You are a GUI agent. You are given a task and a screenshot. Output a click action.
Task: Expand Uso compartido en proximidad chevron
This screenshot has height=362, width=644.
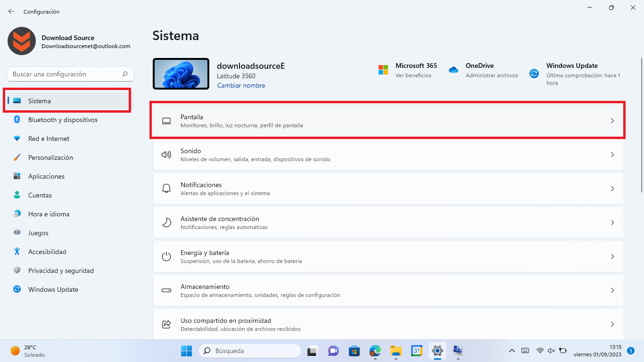tap(612, 324)
